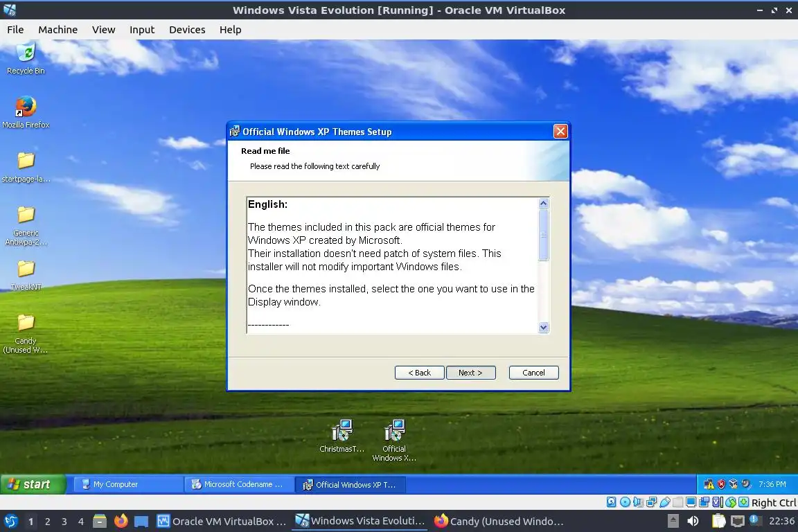Open host panel clipboard manager icon

tap(718, 521)
